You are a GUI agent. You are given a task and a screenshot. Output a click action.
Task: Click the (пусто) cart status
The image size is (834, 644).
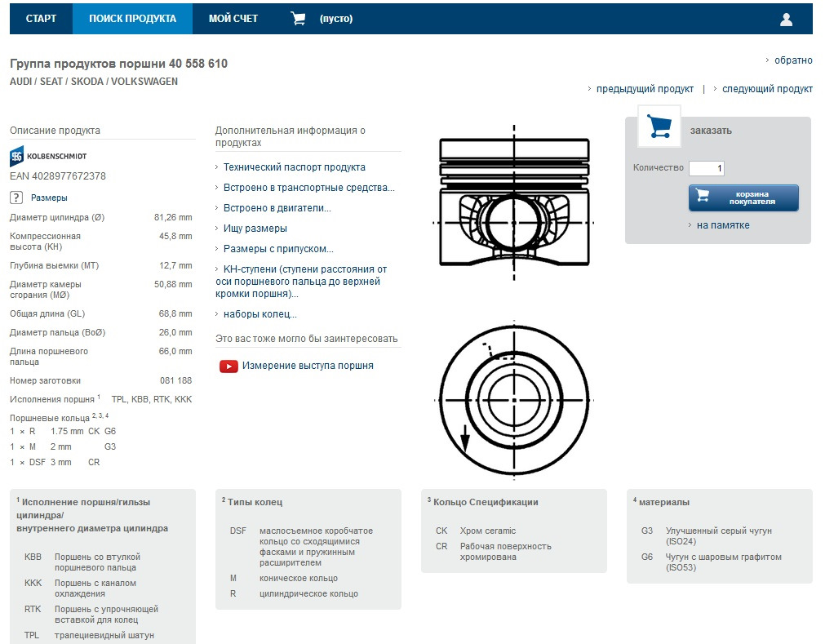click(x=336, y=19)
